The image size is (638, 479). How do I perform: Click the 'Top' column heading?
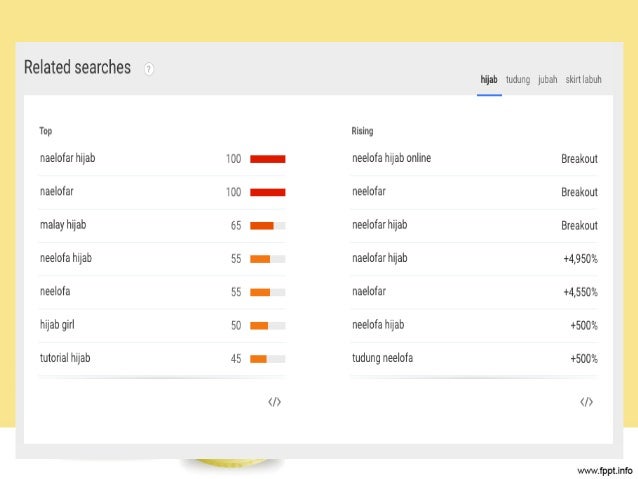coord(46,131)
